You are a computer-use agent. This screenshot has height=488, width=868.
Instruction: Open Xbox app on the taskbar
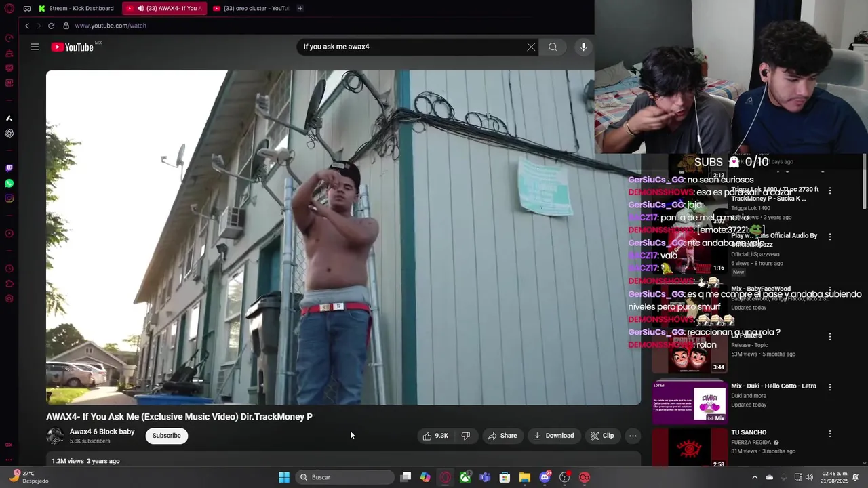pyautogui.click(x=465, y=477)
